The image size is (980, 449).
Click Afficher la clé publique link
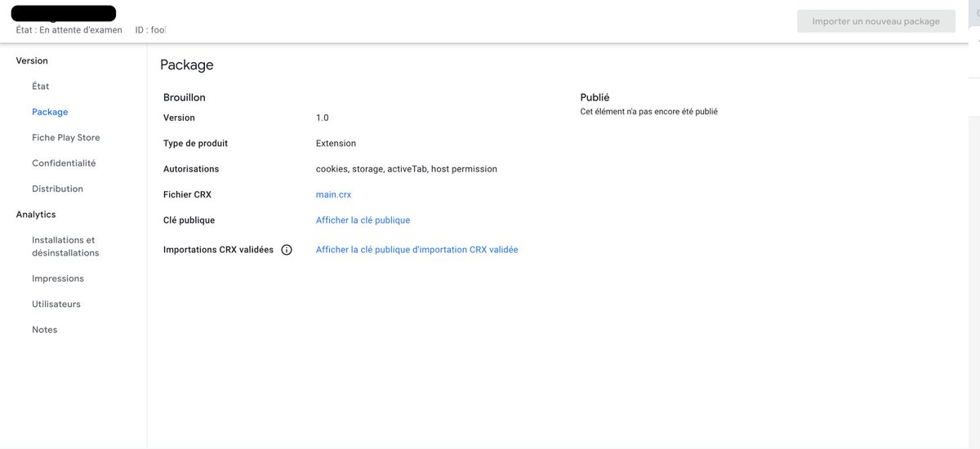pyautogui.click(x=363, y=220)
